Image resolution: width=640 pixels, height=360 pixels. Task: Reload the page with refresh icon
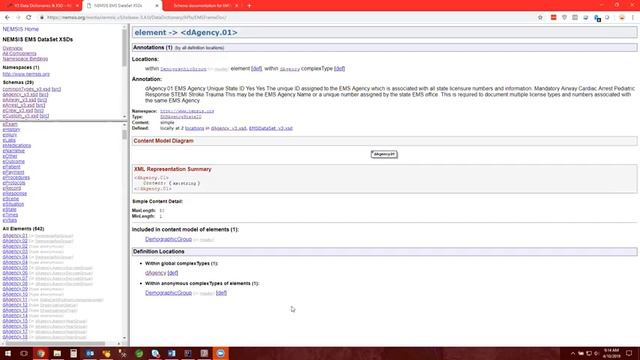[29, 18]
